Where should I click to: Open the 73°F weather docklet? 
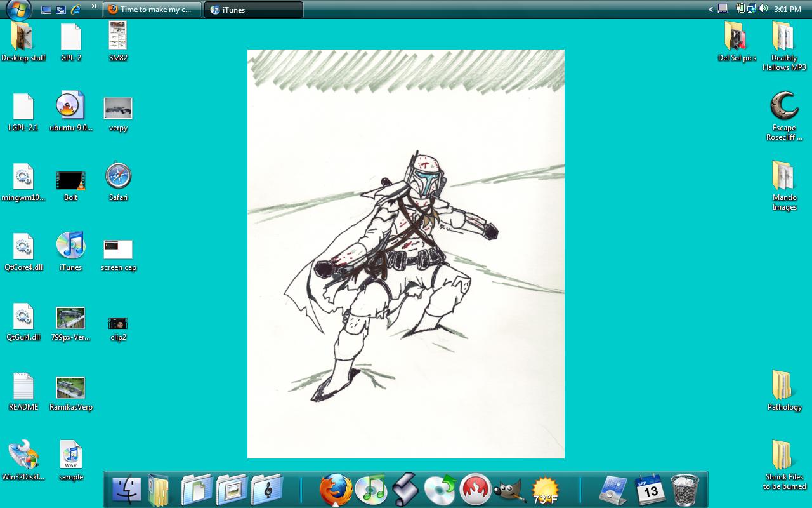(544, 491)
